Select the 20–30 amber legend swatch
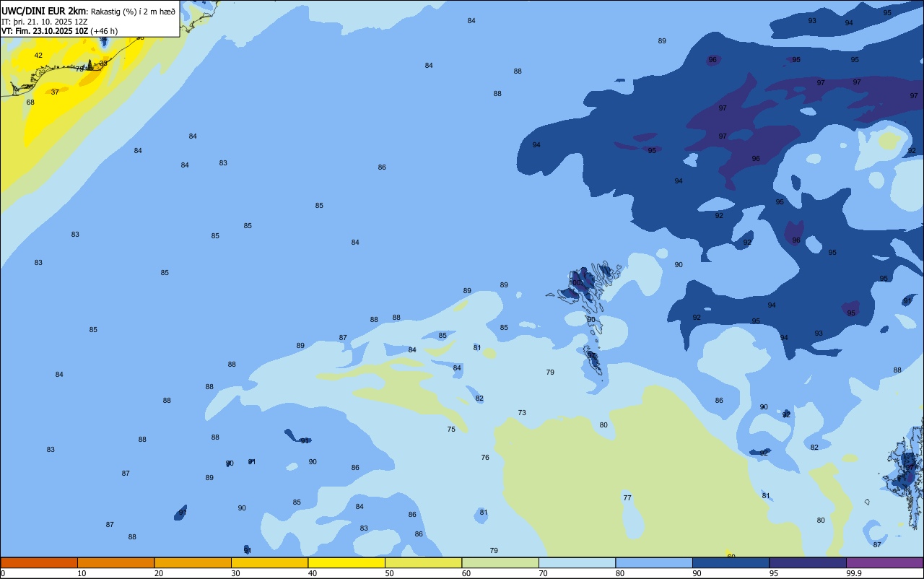This screenshot has width=924, height=579. (193, 562)
